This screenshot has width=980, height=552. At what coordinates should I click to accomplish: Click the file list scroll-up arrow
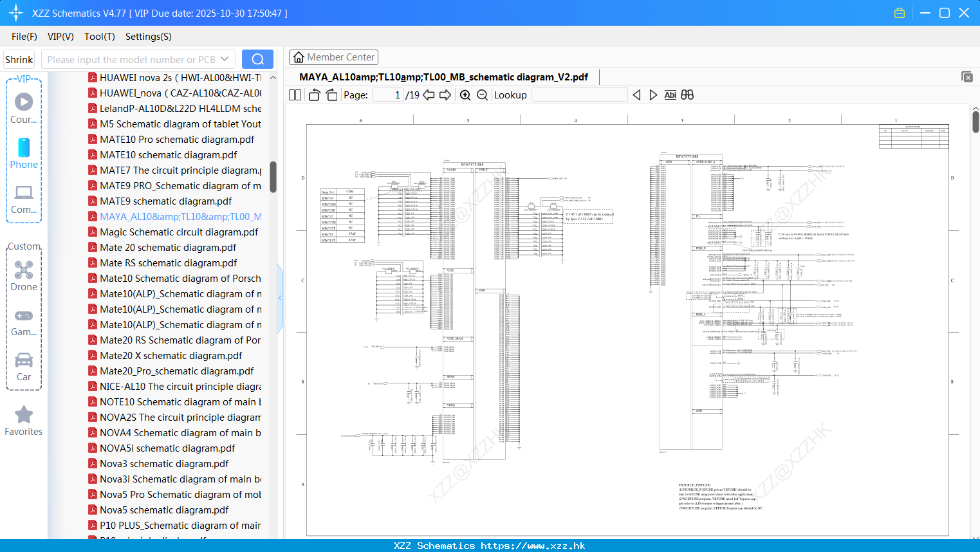273,77
